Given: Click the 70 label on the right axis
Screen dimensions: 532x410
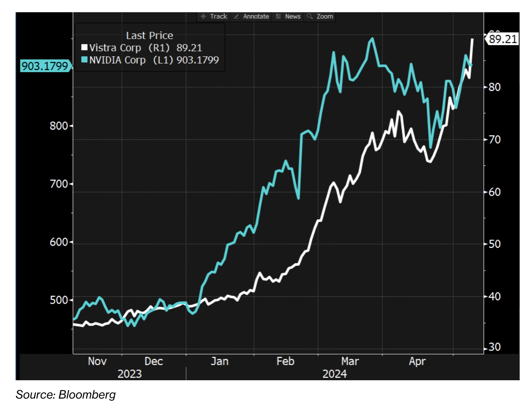Looking at the screenshot, I should (x=494, y=140).
